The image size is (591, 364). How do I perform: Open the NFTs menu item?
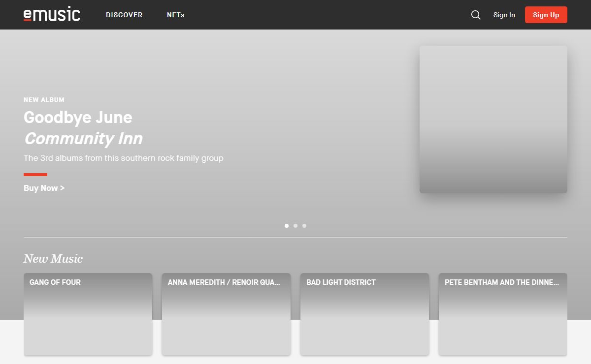[175, 15]
